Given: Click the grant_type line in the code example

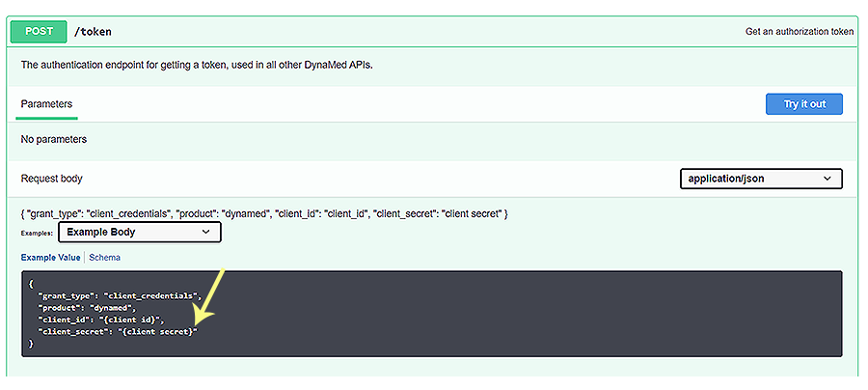Looking at the screenshot, I should coord(119,294).
